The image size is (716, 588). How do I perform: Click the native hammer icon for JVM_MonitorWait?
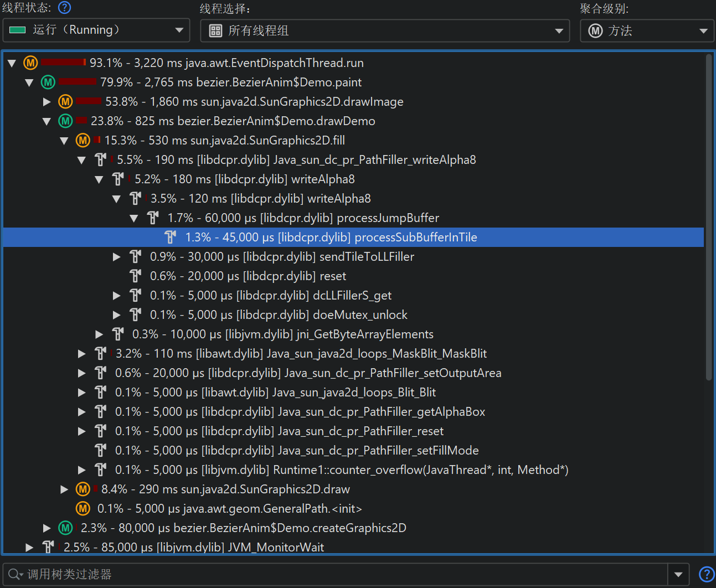tap(48, 547)
